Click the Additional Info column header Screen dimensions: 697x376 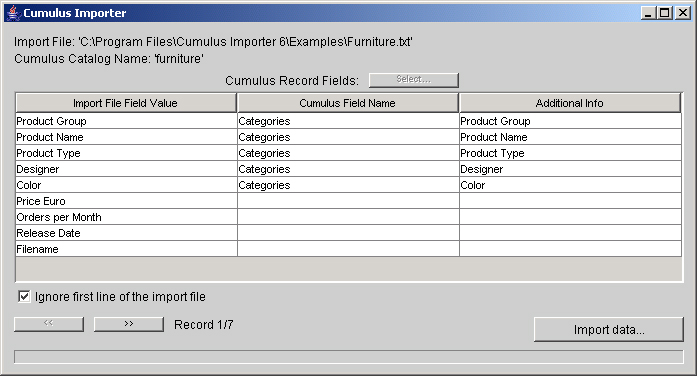570,103
